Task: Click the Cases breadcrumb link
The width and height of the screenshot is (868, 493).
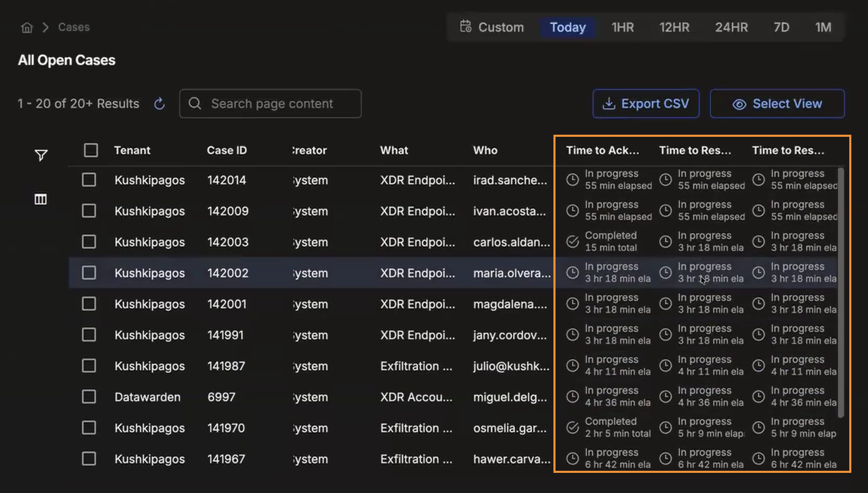Action: pos(74,27)
